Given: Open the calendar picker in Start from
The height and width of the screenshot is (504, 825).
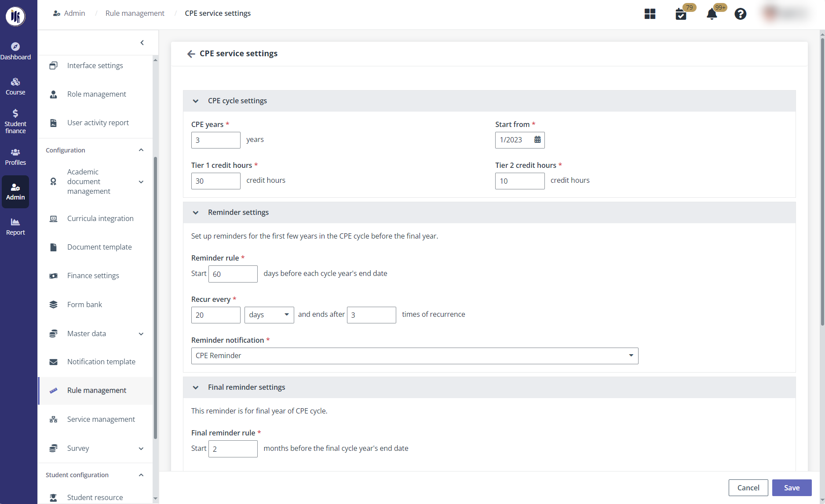Looking at the screenshot, I should (537, 140).
